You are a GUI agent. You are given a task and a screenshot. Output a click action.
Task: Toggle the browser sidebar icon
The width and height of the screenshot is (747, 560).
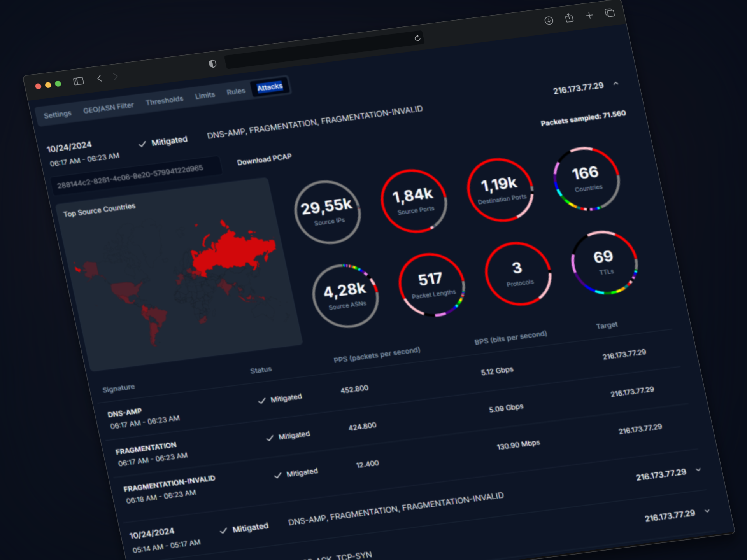pos(78,81)
